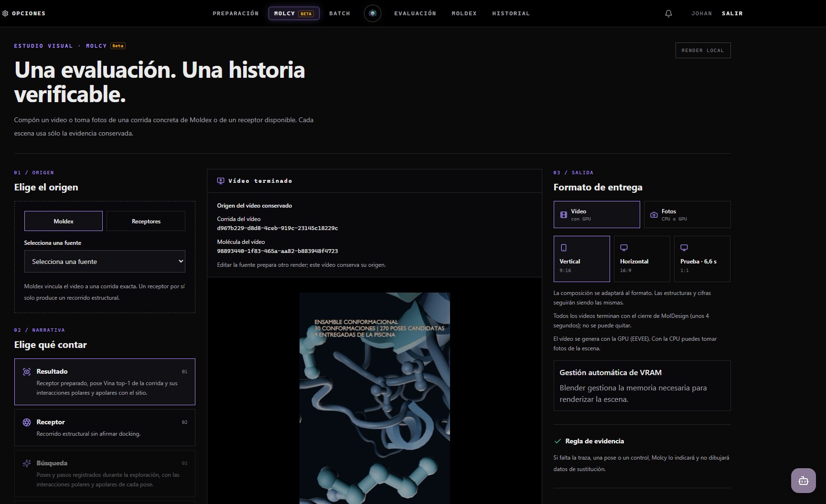Click the Horizontal monitor icon

click(x=624, y=248)
